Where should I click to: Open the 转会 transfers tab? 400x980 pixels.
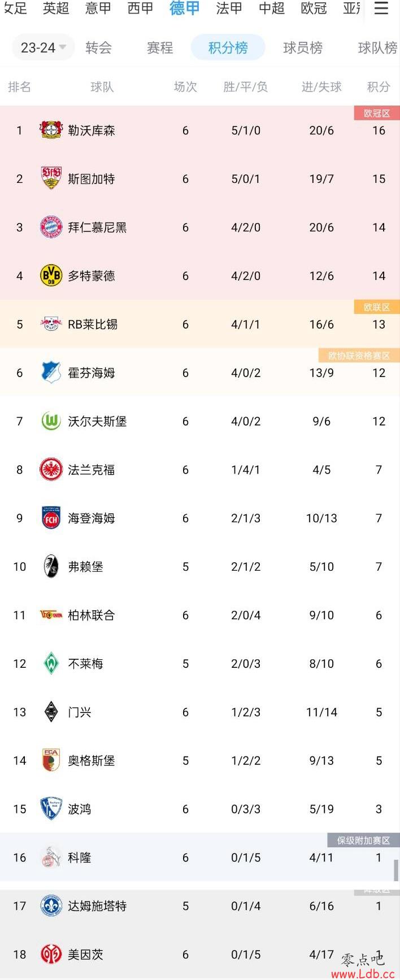point(99,47)
